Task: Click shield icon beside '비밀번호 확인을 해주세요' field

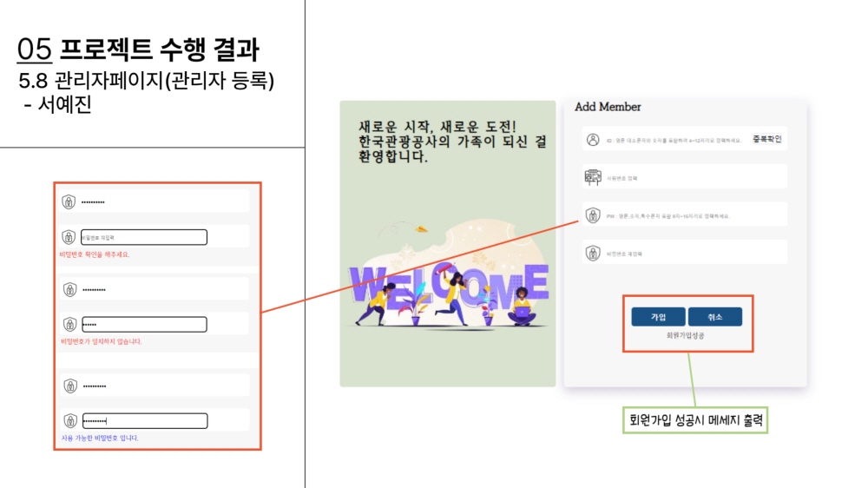Action: [x=69, y=237]
